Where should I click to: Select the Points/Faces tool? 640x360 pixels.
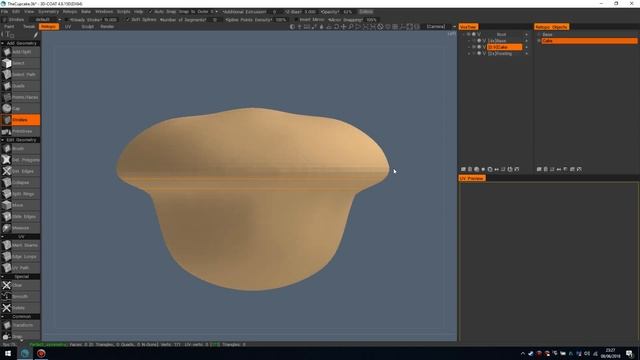(x=20, y=98)
